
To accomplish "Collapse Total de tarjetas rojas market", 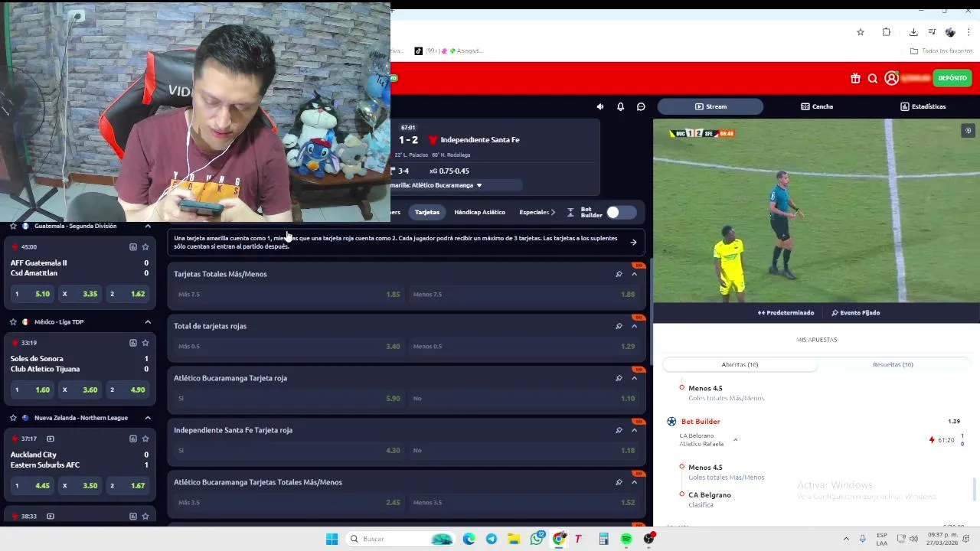I will [x=634, y=326].
